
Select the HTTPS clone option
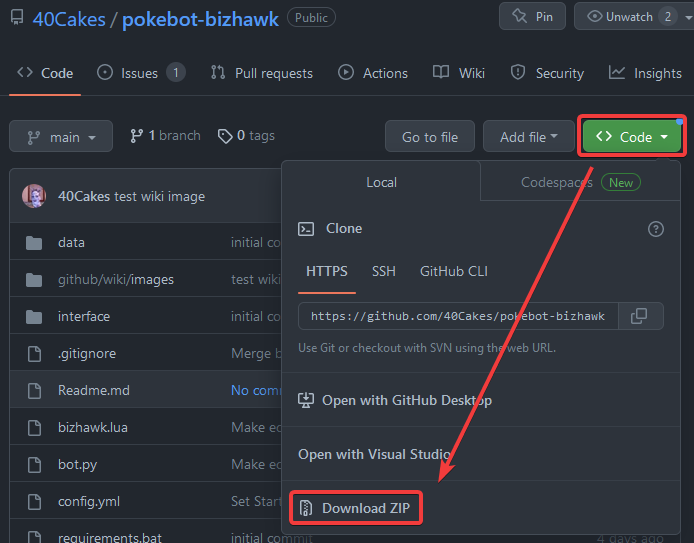(327, 271)
